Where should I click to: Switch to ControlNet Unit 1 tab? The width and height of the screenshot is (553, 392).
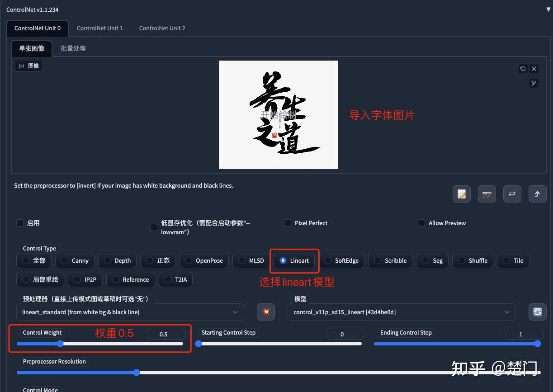(99, 28)
